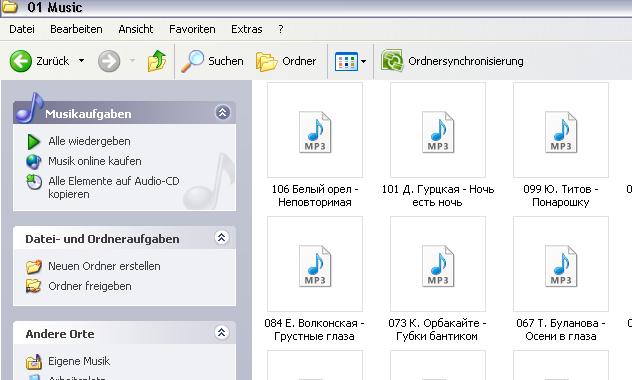Click the new folder icon in the task pane

coord(34,266)
